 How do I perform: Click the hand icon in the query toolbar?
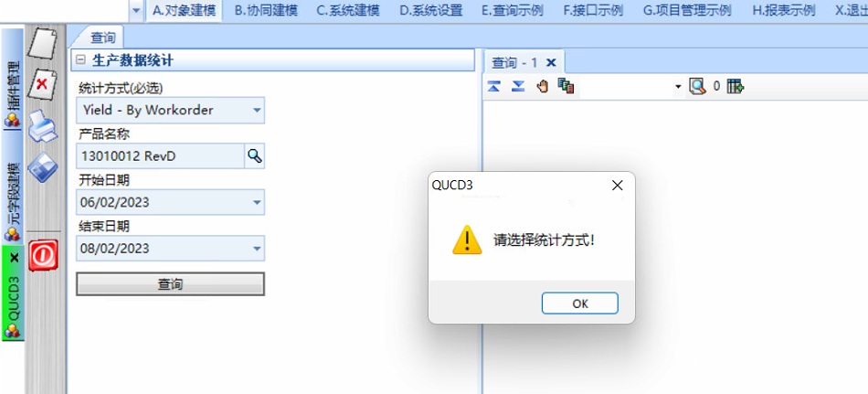coord(543,87)
